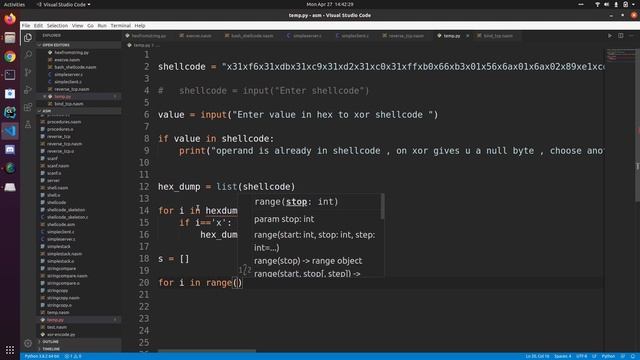Switch to the bind_tcp.nasm tab
The width and height of the screenshot is (640, 360).
[498, 36]
